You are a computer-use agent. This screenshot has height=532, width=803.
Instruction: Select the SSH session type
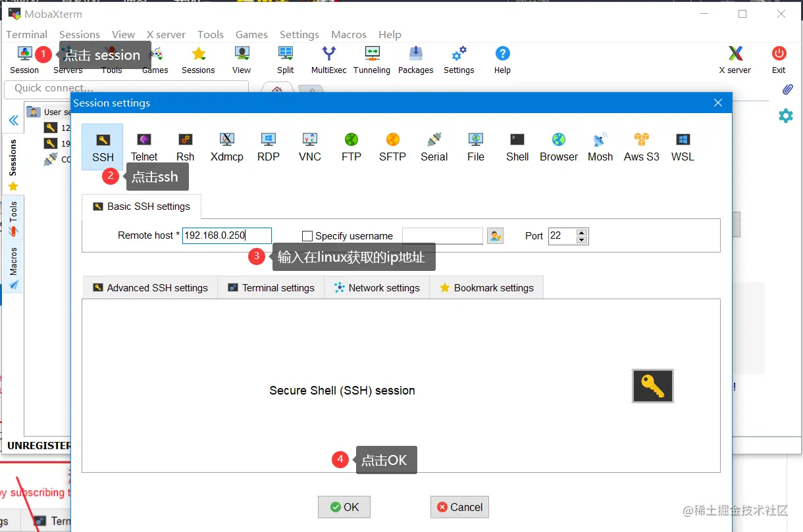coord(103,147)
